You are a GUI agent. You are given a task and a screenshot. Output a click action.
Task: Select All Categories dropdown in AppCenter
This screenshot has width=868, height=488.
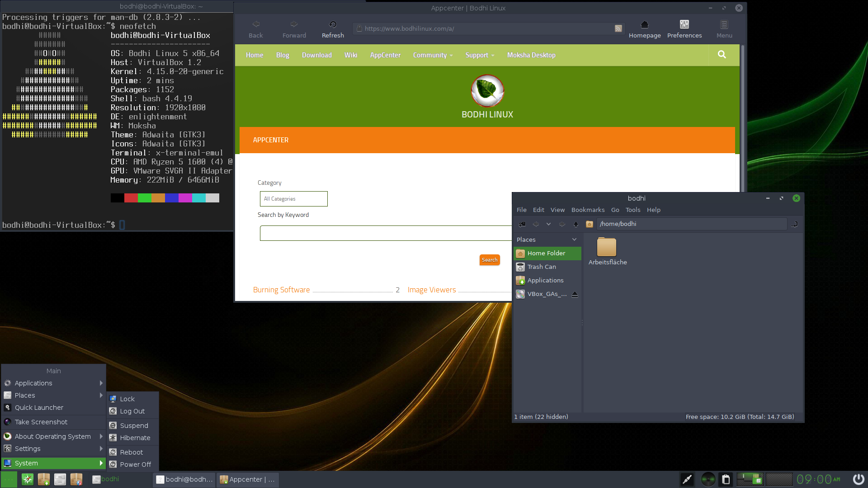294,198
